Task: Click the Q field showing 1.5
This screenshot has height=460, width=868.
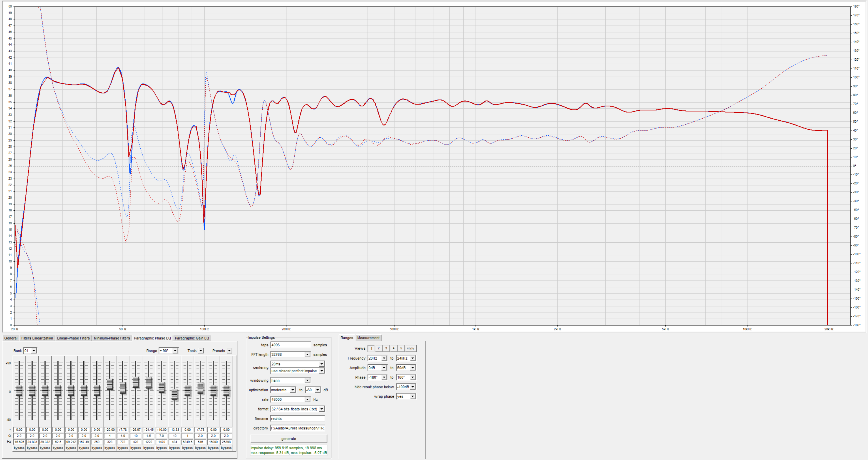Action: pos(149,436)
